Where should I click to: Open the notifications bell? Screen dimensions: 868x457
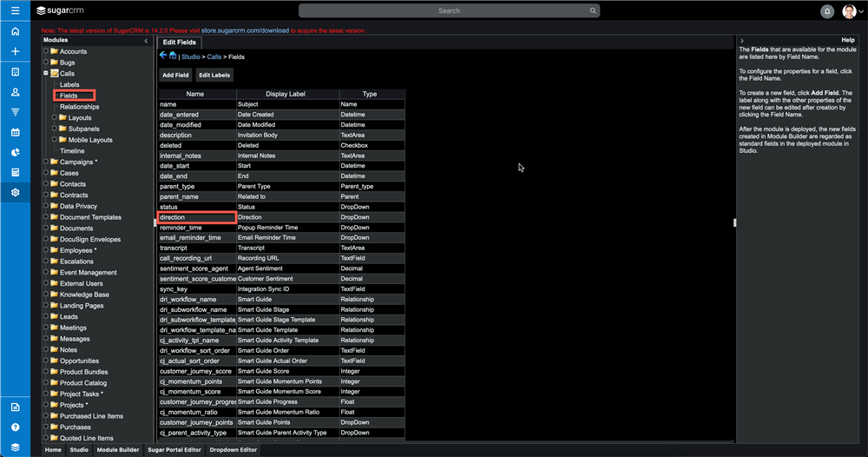click(x=827, y=11)
